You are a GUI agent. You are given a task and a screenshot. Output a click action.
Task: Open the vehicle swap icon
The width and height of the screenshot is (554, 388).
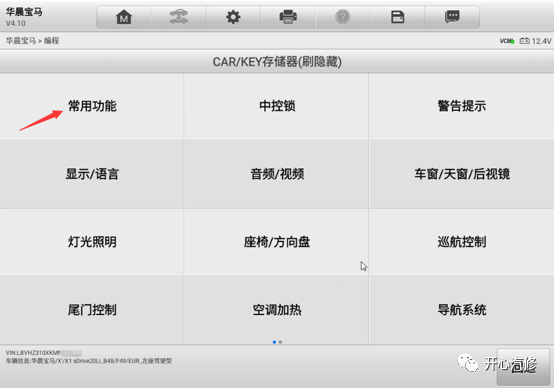click(178, 17)
